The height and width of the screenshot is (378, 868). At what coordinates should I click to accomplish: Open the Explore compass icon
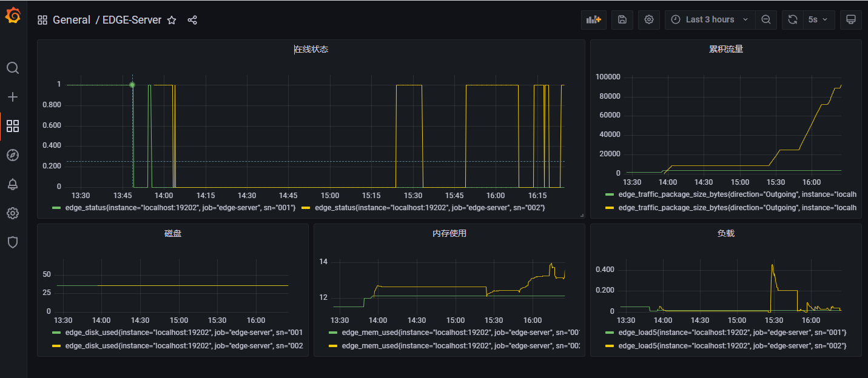13,155
